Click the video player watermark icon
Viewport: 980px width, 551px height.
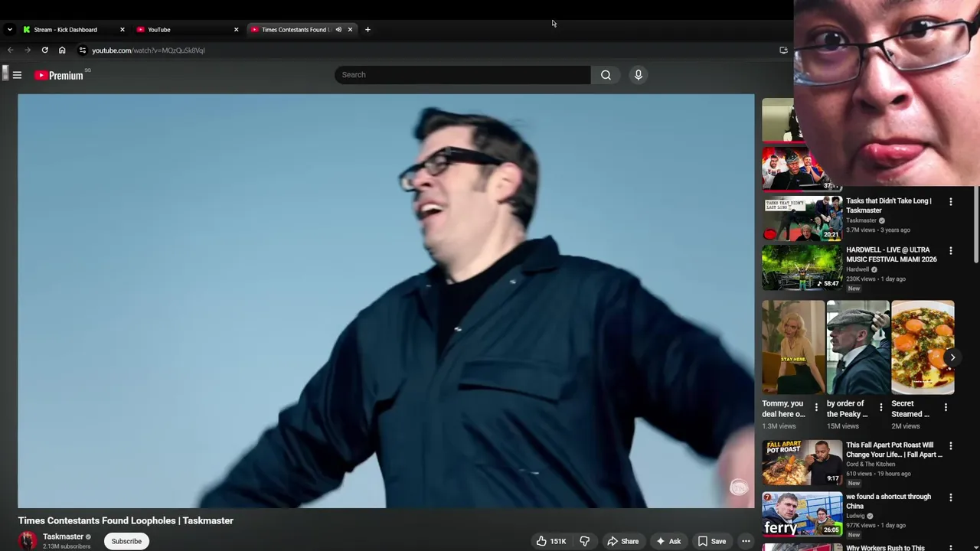(x=738, y=487)
